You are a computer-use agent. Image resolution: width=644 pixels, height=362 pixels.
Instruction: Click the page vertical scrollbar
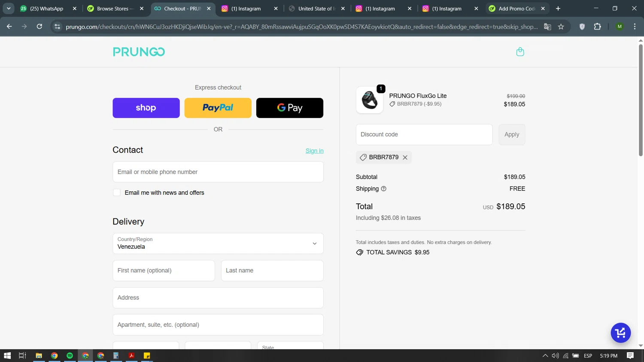(x=641, y=100)
